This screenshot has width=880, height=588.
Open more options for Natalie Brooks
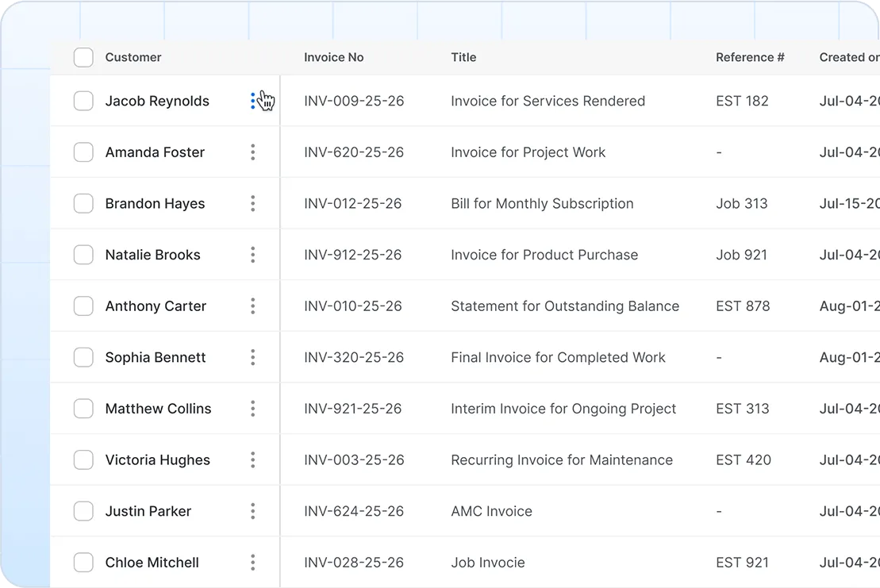pyautogui.click(x=252, y=255)
